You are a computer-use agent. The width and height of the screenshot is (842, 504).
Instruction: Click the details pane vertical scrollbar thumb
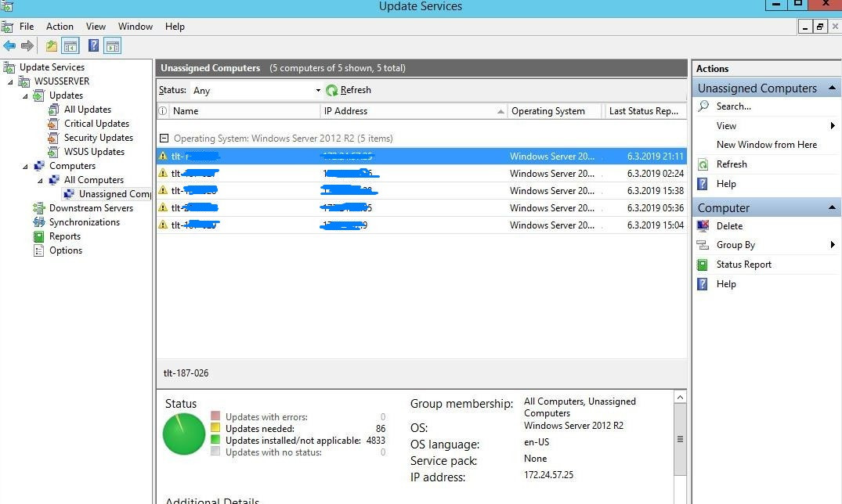[x=680, y=439]
